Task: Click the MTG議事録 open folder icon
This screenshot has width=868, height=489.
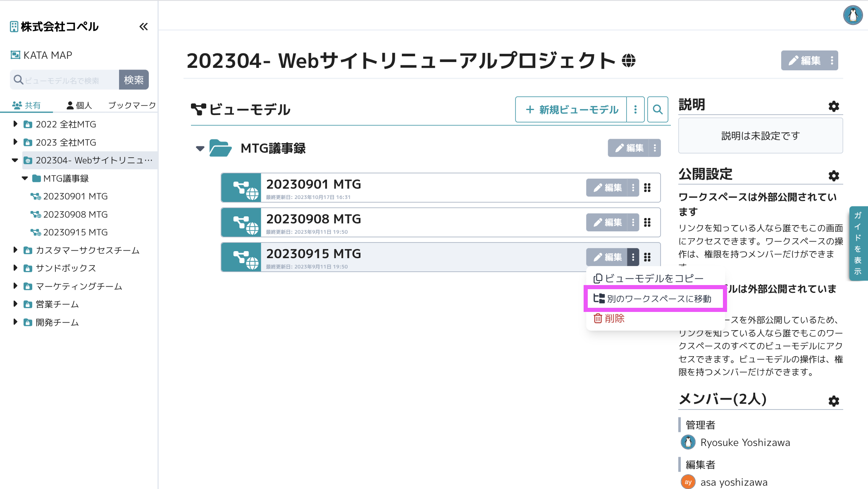Action: click(x=220, y=148)
